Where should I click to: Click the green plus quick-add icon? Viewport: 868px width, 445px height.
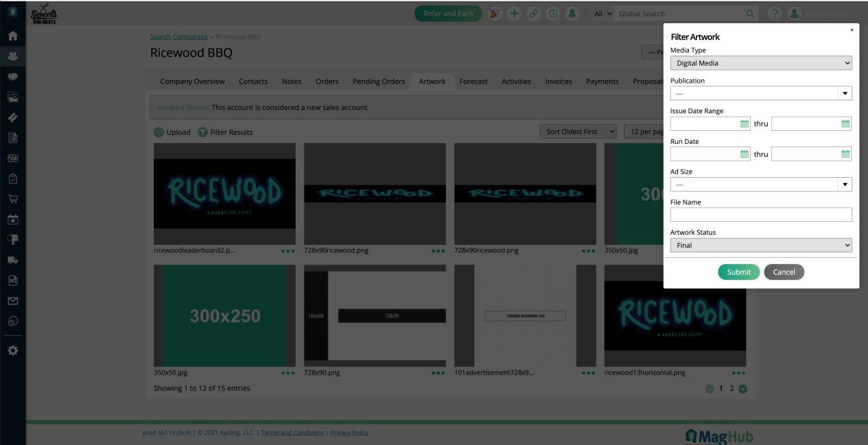pyautogui.click(x=514, y=14)
